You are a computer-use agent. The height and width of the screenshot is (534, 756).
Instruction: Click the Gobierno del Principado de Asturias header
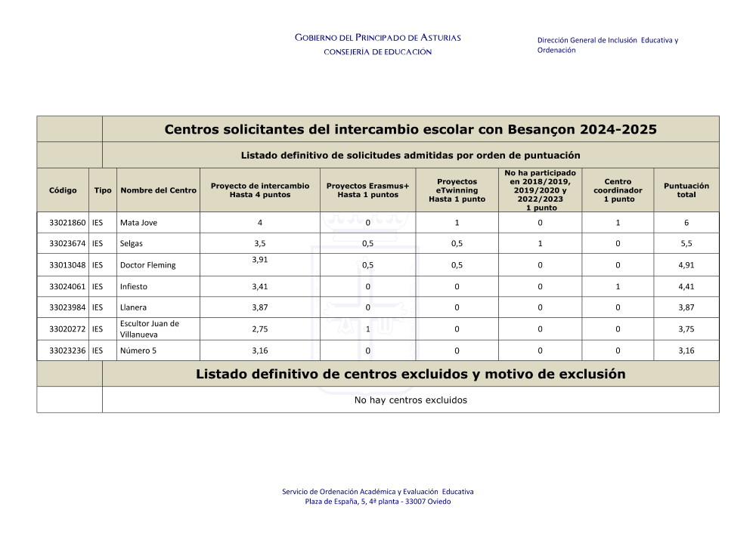click(377, 38)
